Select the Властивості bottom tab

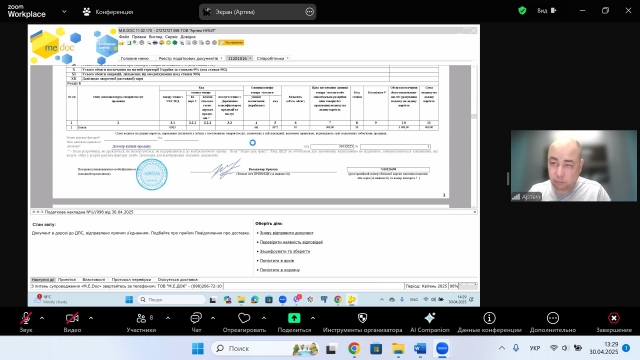pyautogui.click(x=93, y=280)
